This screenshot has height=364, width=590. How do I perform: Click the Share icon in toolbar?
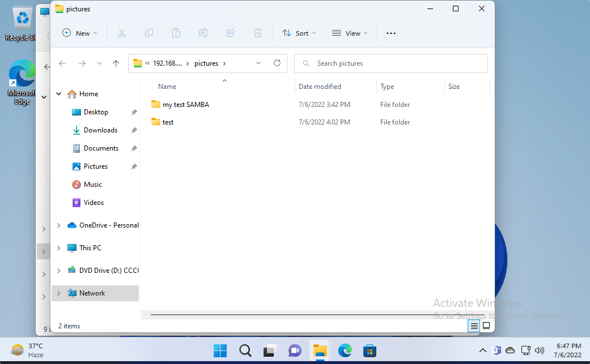point(231,33)
